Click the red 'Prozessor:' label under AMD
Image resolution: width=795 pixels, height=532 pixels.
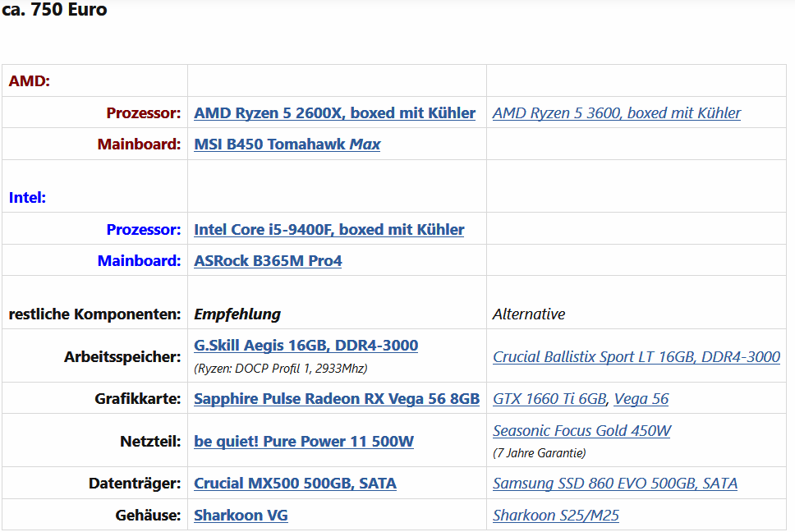pyautogui.click(x=144, y=113)
